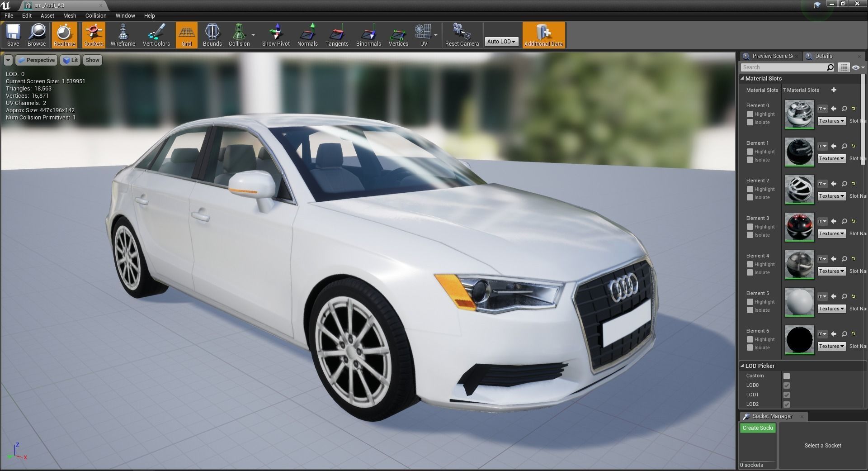
Task: Display mesh Normals
Action: (x=307, y=35)
